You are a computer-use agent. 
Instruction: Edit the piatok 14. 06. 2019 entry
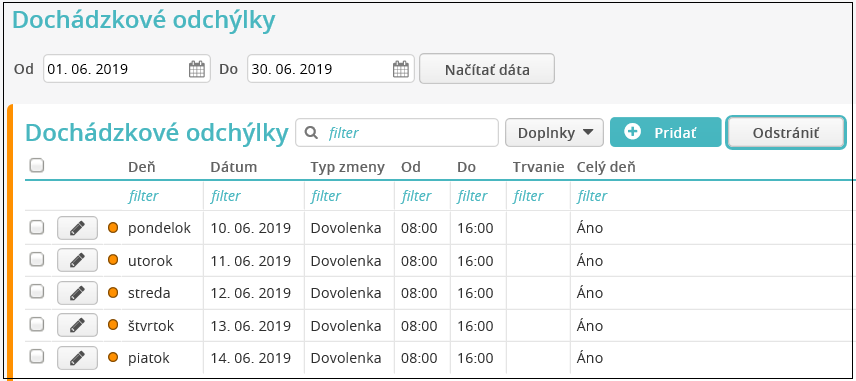pyautogui.click(x=78, y=358)
